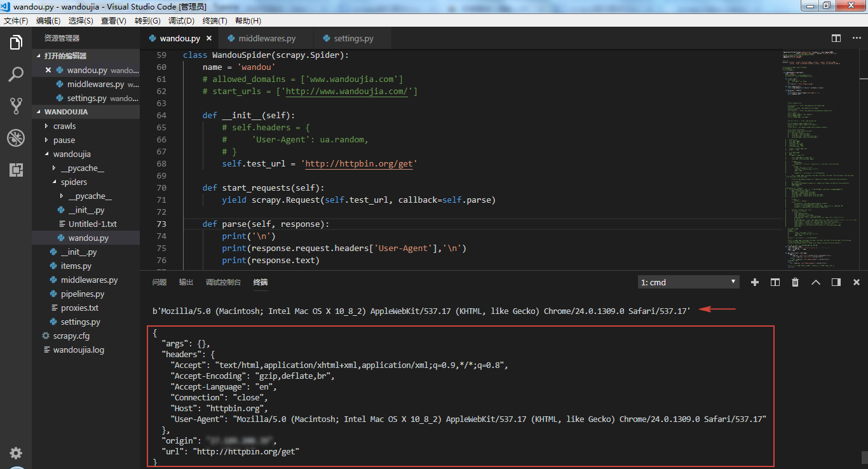
Task: Open pipelines.py in the file tree
Action: point(86,294)
